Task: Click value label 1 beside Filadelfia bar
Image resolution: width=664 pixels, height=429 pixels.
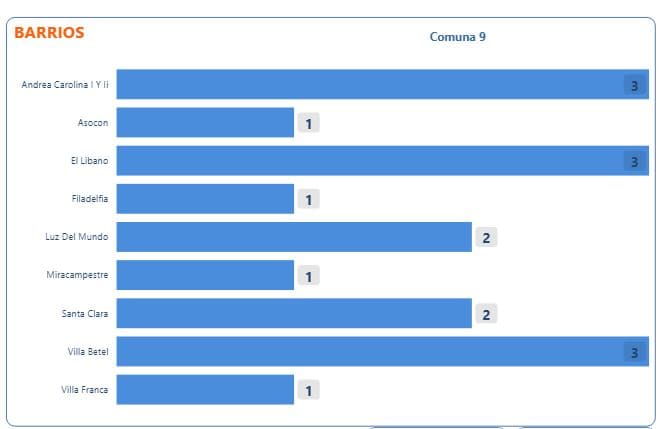Action: click(308, 200)
